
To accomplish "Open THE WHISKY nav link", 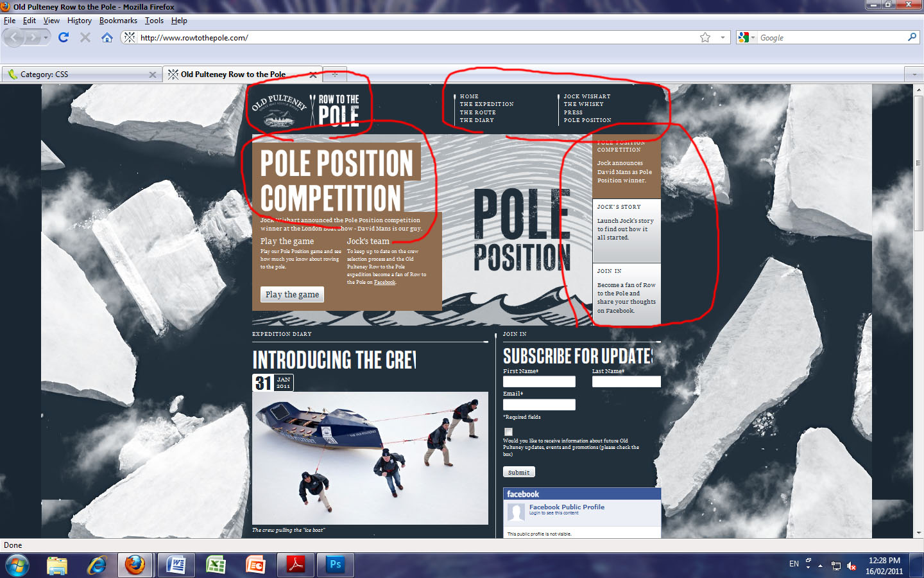I will (583, 104).
